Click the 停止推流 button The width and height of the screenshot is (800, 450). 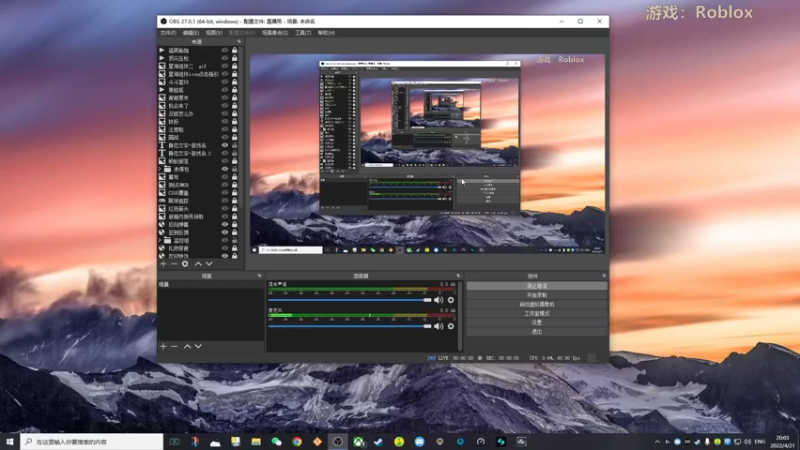(537, 286)
